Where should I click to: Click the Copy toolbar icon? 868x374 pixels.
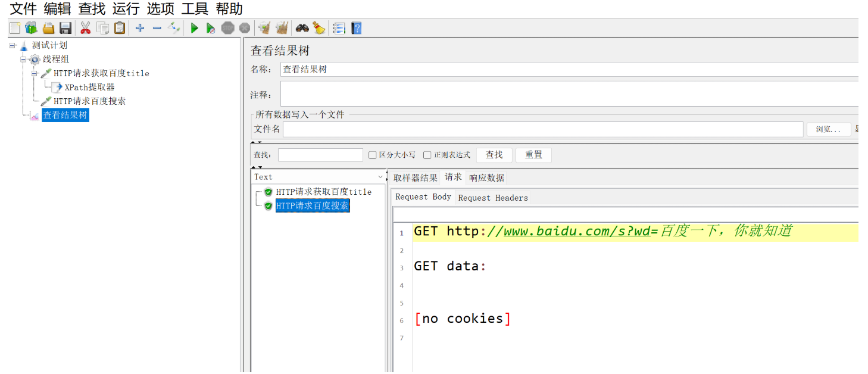[102, 28]
